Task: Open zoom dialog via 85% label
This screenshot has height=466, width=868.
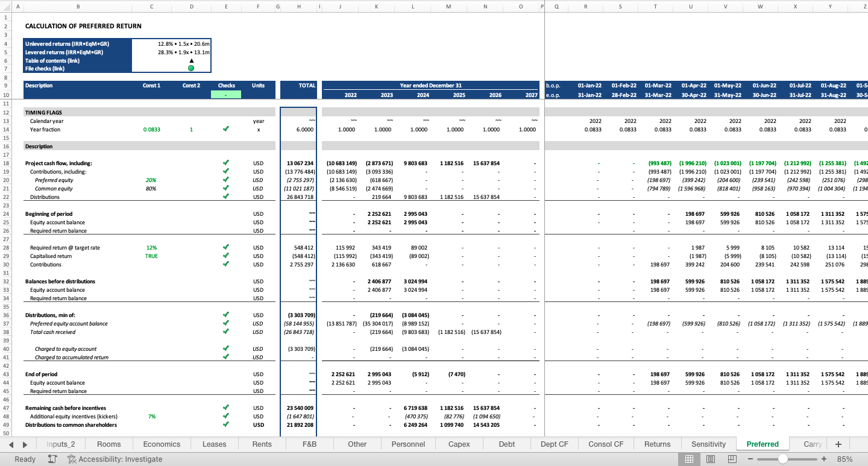Action: (x=845, y=459)
